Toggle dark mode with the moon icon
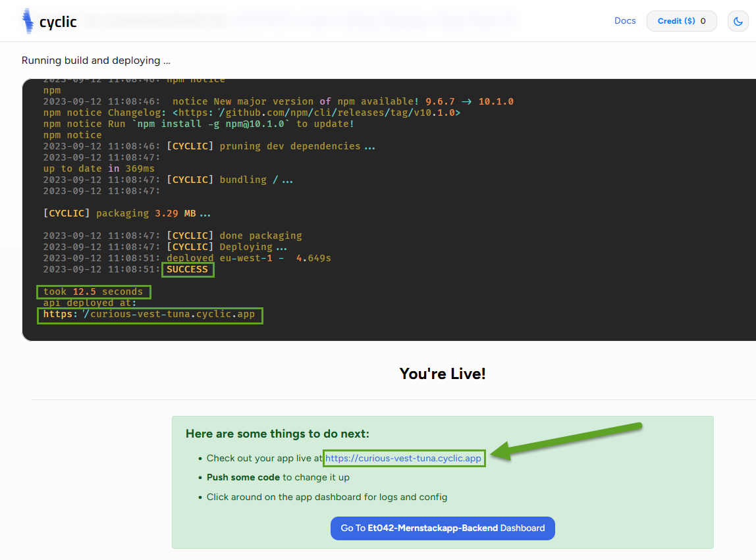This screenshot has height=560, width=756. click(738, 21)
